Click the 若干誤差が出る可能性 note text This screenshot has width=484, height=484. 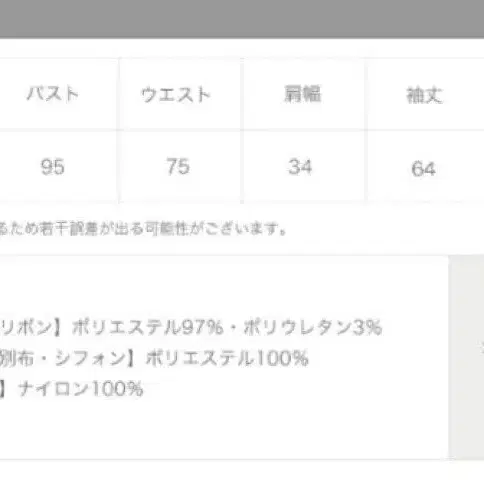point(109,229)
